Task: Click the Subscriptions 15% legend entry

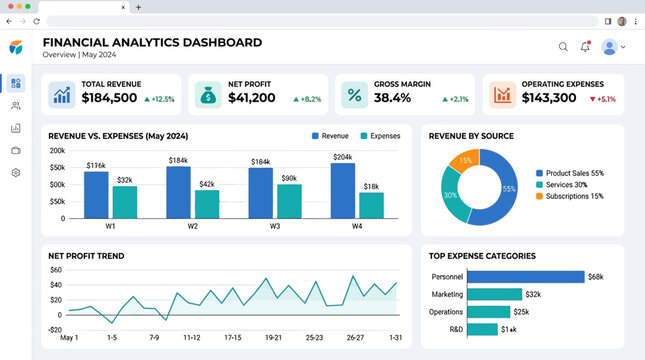Action: [570, 196]
